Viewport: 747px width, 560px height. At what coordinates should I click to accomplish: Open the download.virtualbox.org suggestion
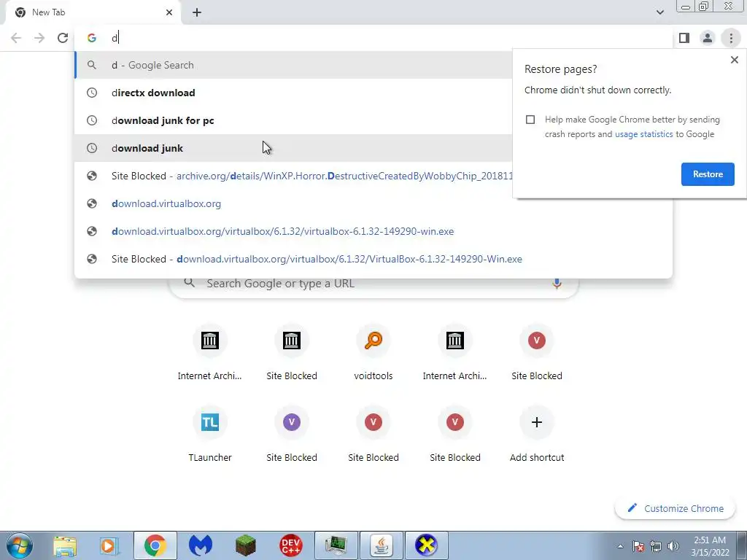373,204
